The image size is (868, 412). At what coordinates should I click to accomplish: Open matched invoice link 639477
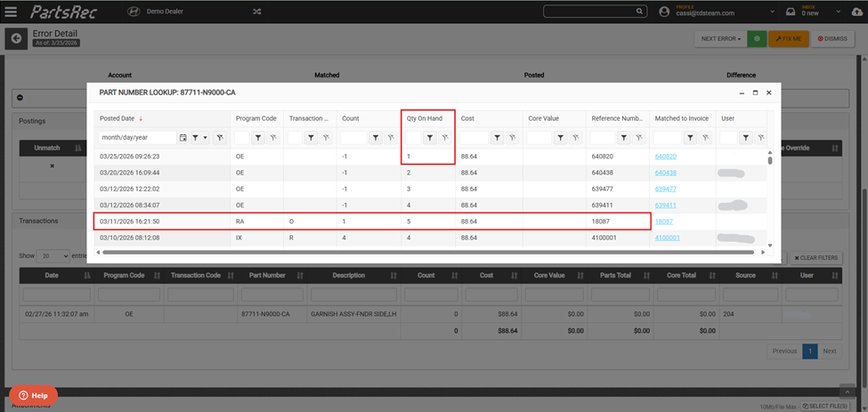665,190
